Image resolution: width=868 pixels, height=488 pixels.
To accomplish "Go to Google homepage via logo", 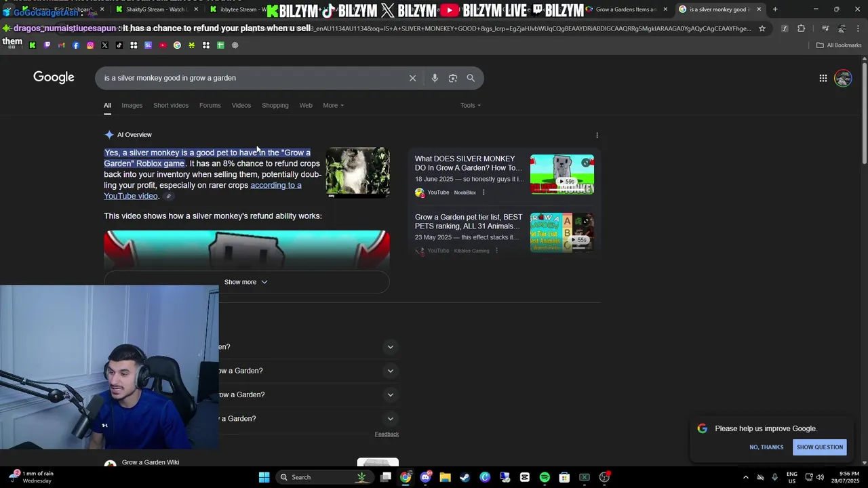I will (x=54, y=77).
